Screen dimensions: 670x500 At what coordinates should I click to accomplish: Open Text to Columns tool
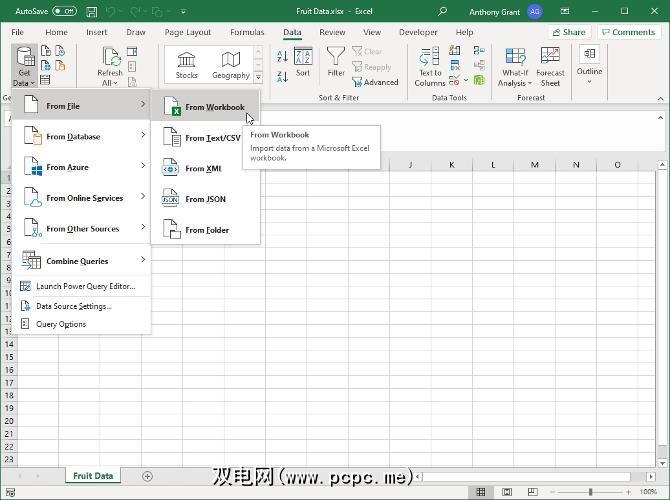[x=429, y=67]
